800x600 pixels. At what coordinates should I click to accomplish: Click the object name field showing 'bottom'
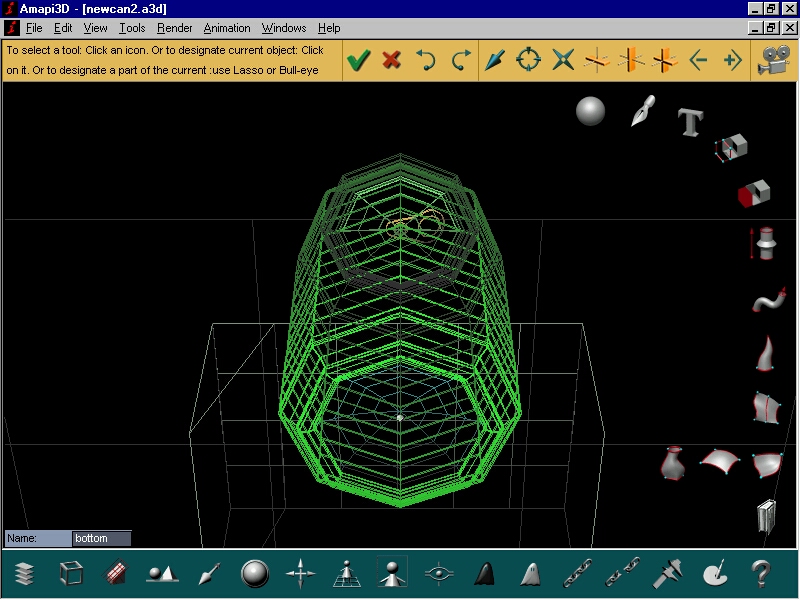pos(101,538)
